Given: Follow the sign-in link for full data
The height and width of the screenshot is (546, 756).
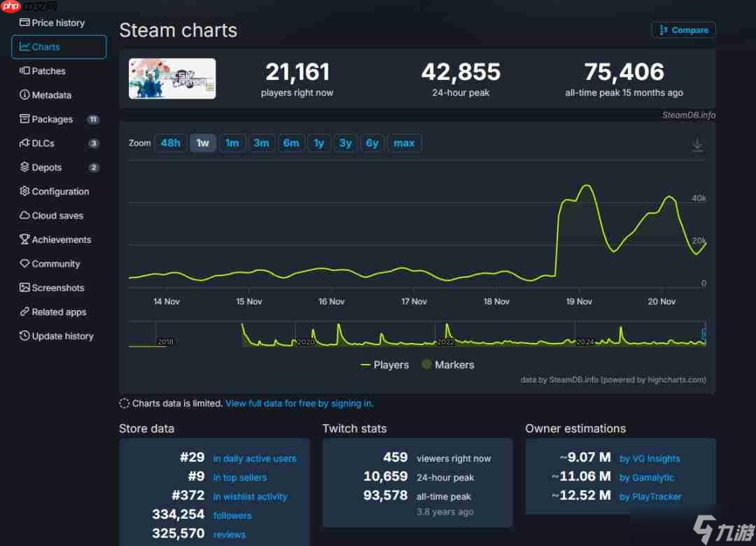Looking at the screenshot, I should (299, 403).
